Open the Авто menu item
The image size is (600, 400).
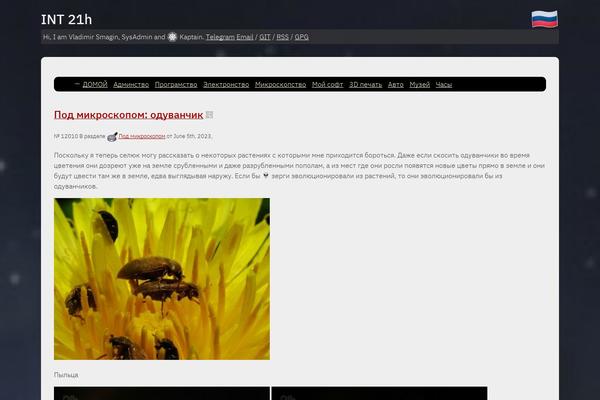click(396, 85)
